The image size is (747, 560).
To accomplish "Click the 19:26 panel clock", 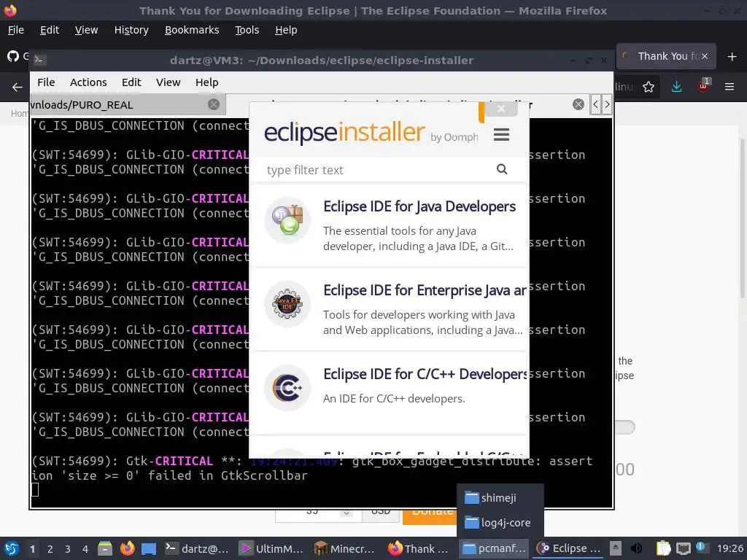I will point(729,548).
